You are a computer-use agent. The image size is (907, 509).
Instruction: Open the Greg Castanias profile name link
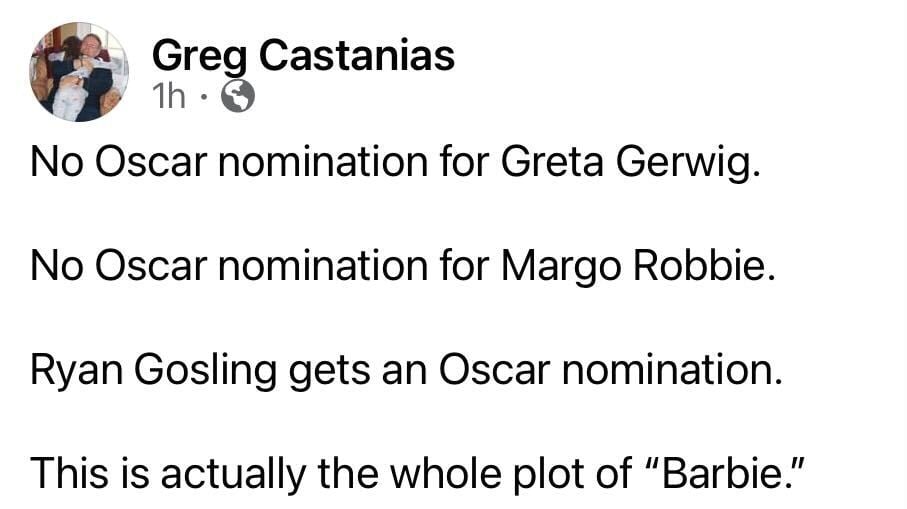(x=303, y=56)
